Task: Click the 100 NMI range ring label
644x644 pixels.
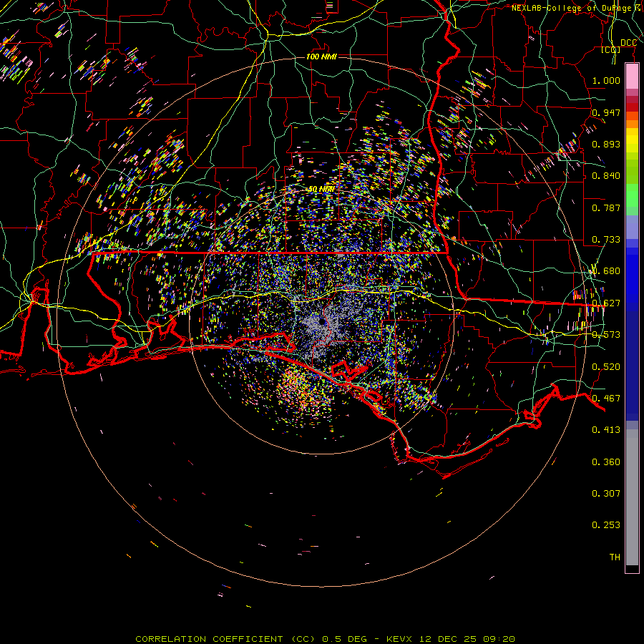Action: [321, 57]
